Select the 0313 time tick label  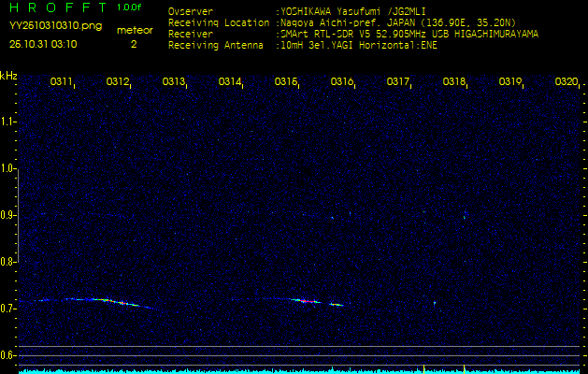[x=174, y=82]
